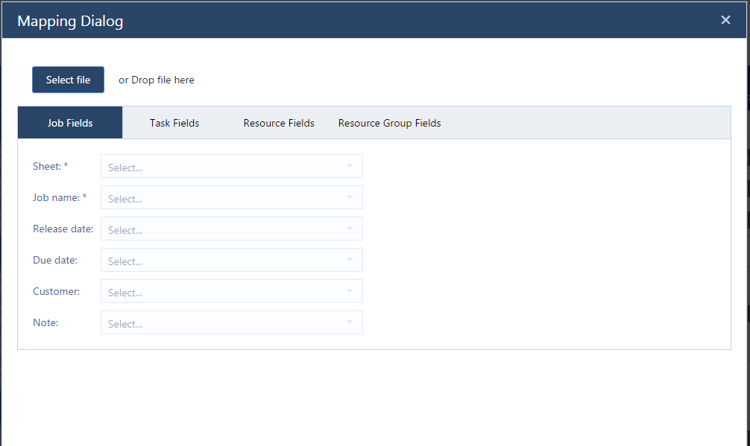Click the 'or Drop file here' text
Image resolution: width=750 pixels, height=446 pixels.
coord(156,80)
